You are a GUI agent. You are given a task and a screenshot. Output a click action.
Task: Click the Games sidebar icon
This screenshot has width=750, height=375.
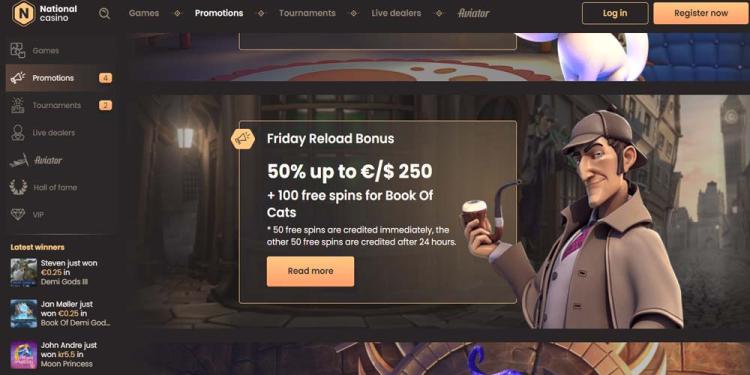(18, 50)
